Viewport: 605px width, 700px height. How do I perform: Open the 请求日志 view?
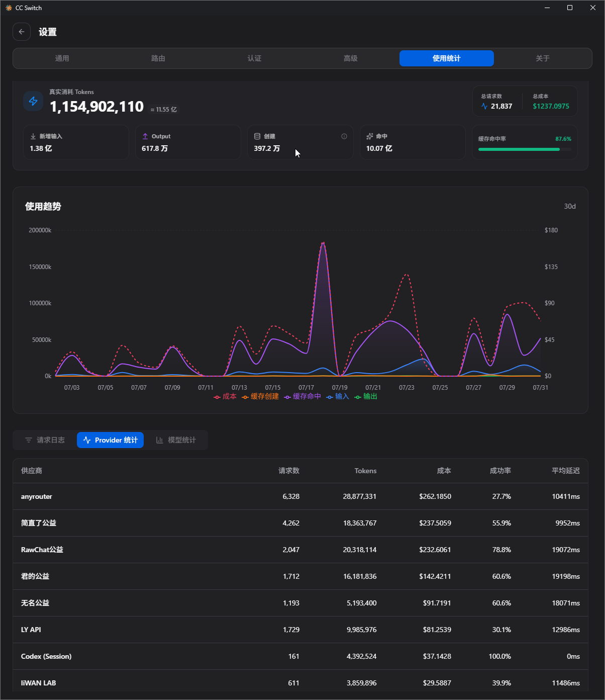click(45, 440)
